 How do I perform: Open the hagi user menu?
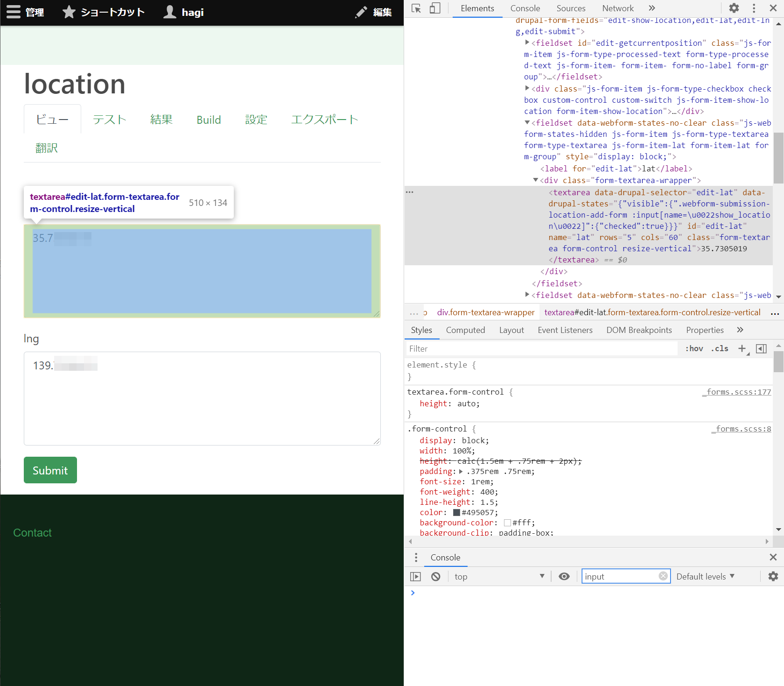184,12
